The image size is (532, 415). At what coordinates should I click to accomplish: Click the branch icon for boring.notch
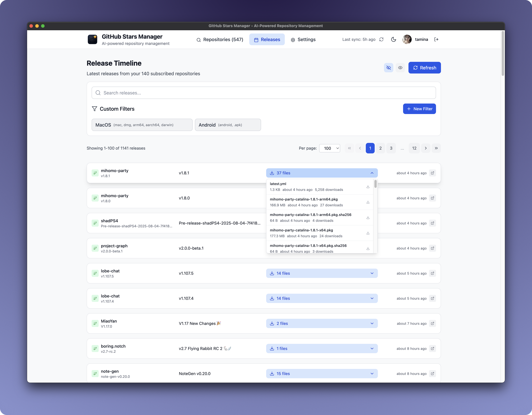(95, 349)
